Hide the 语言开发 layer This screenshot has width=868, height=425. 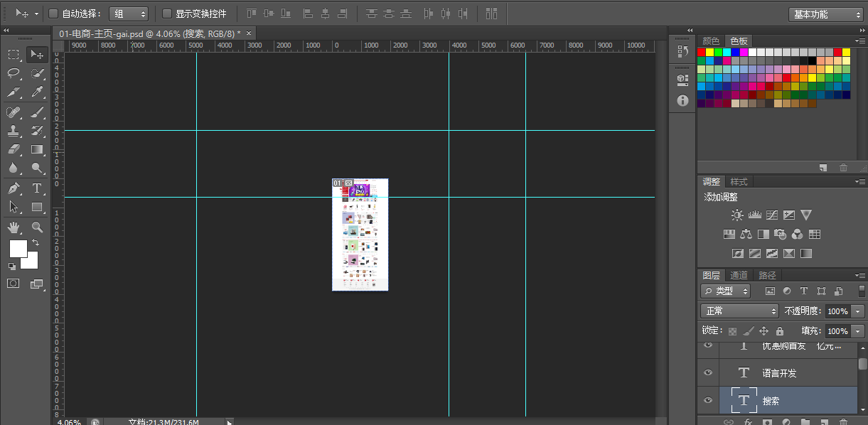pyautogui.click(x=707, y=372)
